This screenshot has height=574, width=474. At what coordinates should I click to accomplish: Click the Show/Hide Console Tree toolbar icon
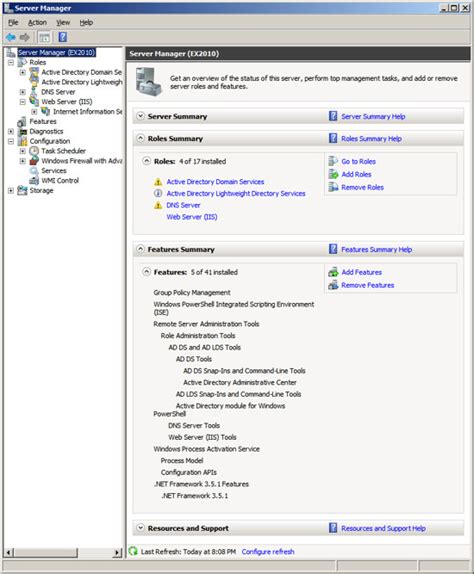click(44, 37)
